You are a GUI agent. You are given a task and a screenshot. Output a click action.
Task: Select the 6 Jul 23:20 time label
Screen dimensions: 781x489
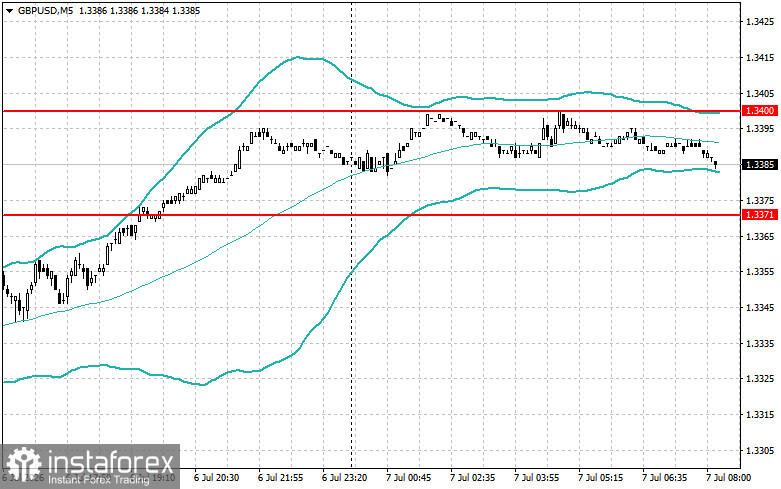pos(344,478)
